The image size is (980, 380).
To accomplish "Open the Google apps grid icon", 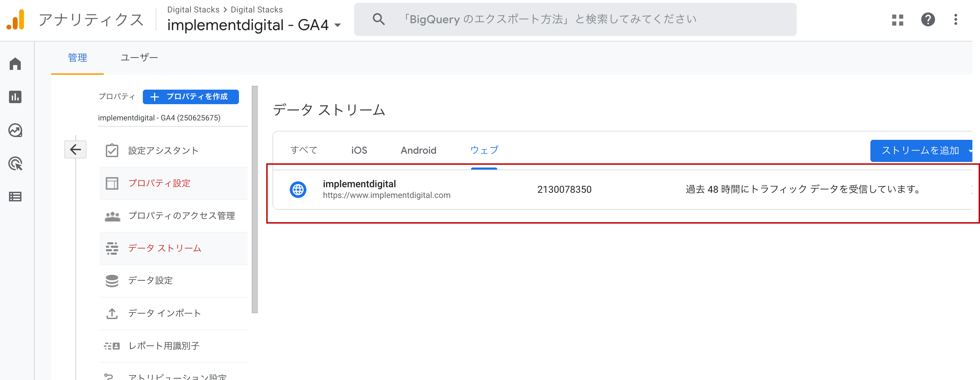I will 897,20.
